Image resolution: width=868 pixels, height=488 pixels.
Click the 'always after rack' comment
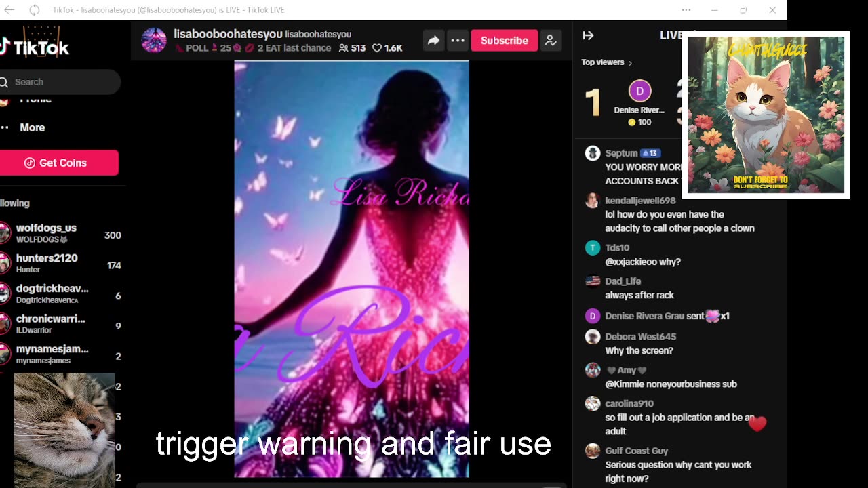pyautogui.click(x=639, y=296)
